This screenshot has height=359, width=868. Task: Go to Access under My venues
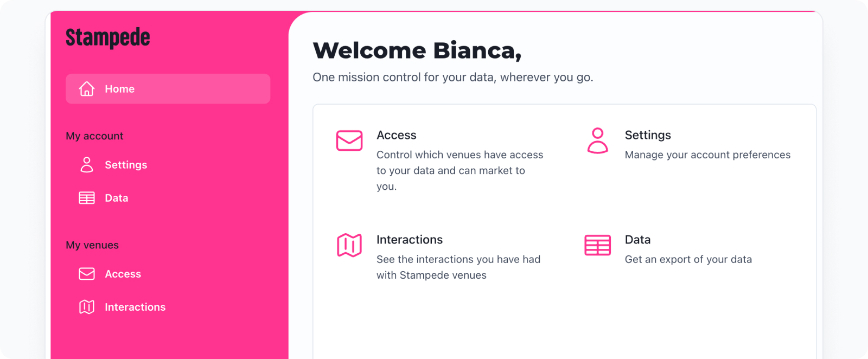pyautogui.click(x=123, y=274)
